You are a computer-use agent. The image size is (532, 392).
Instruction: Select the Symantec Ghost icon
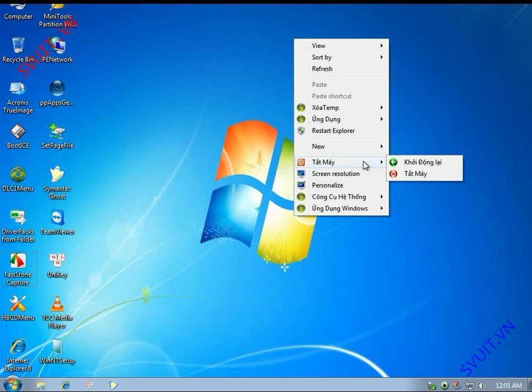point(57,183)
